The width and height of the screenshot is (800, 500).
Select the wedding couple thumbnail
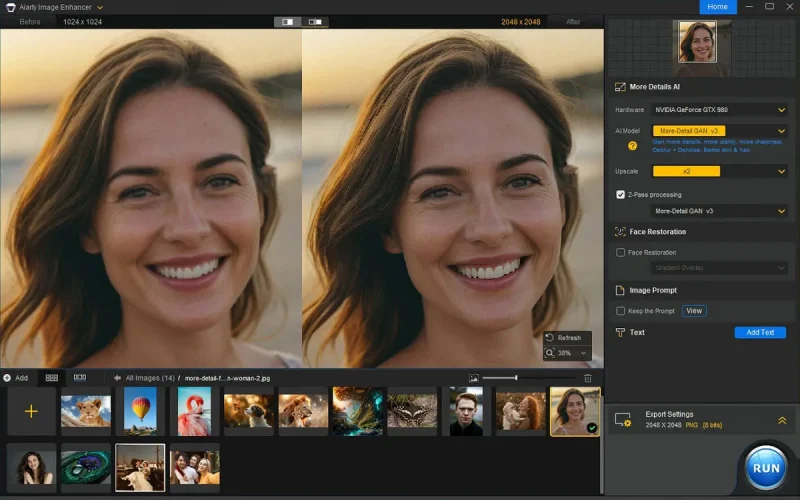(x=140, y=467)
